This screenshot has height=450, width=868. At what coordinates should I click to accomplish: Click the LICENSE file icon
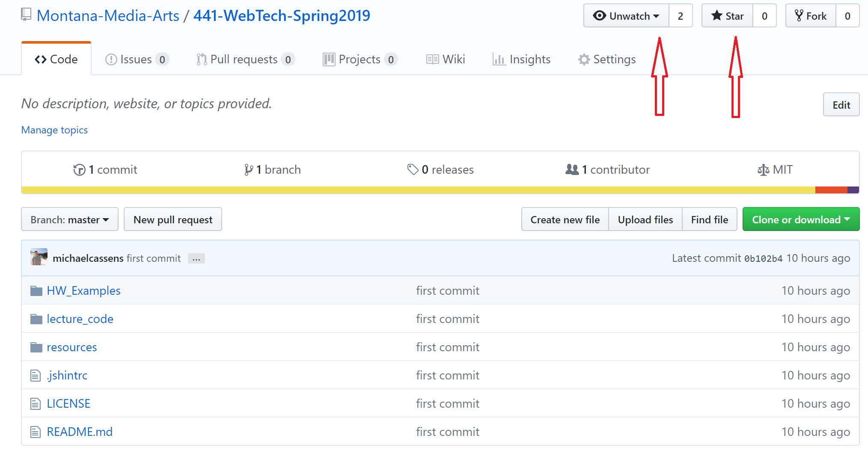click(36, 404)
